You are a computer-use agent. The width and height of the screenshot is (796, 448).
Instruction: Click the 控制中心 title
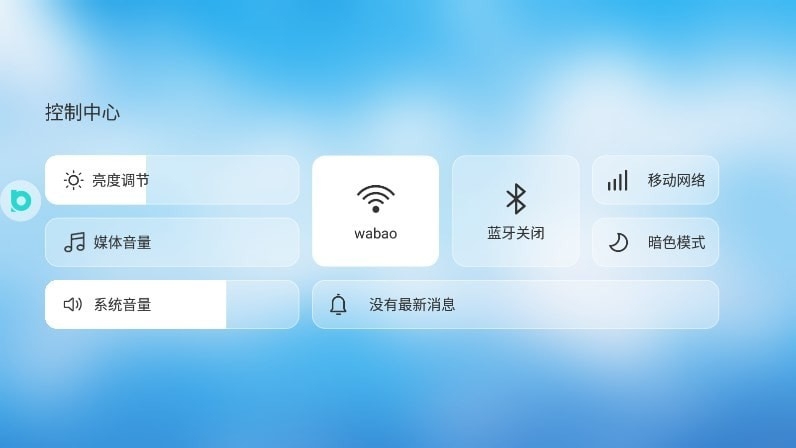point(82,112)
